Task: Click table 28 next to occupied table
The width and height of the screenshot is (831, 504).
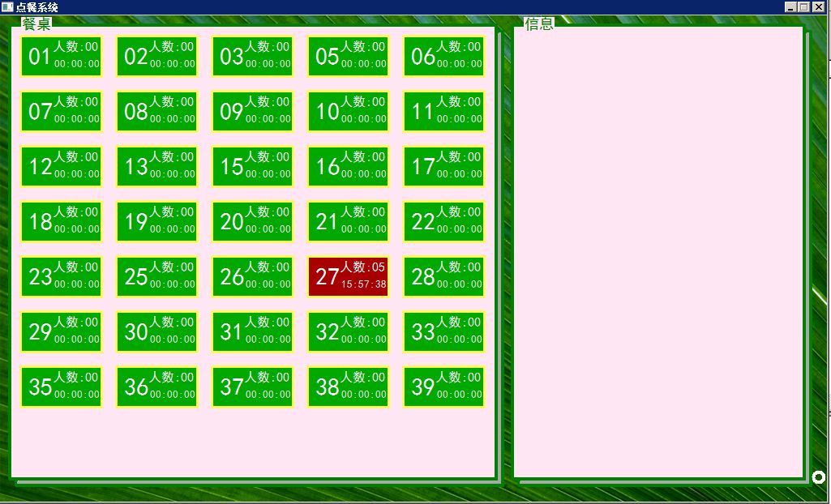Action: [x=444, y=276]
